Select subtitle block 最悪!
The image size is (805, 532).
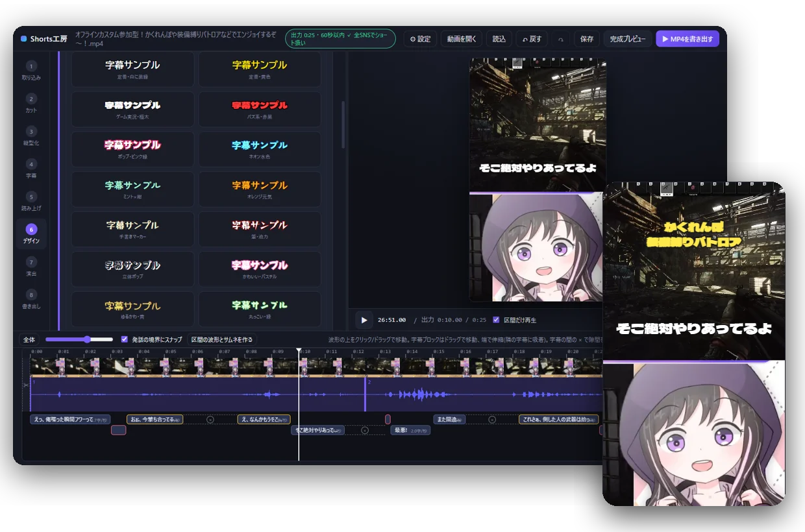(410, 430)
